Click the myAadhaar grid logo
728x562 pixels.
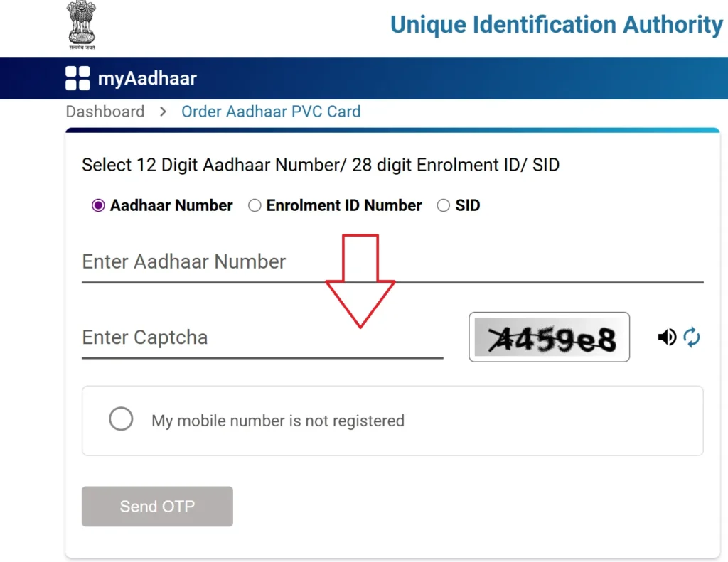pos(76,78)
